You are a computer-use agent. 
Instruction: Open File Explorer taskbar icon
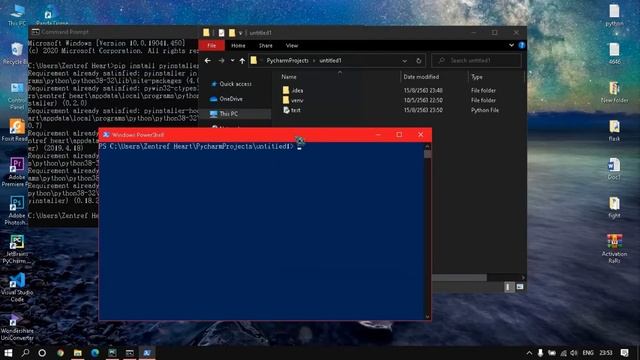click(x=78, y=353)
